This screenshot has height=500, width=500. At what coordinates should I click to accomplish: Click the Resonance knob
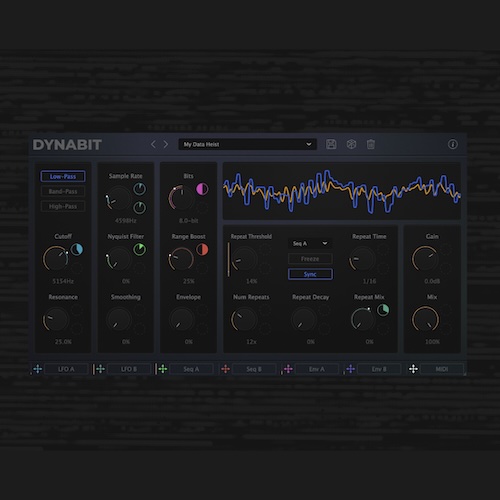point(56,319)
